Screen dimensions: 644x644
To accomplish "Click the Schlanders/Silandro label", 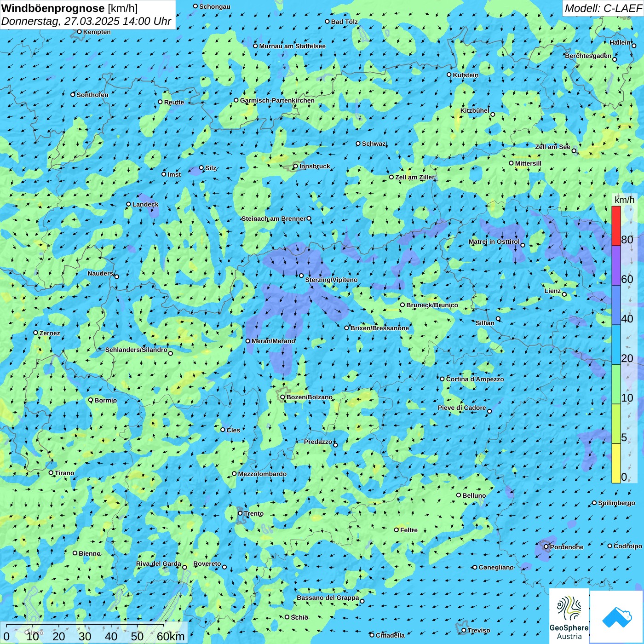I will (136, 350).
